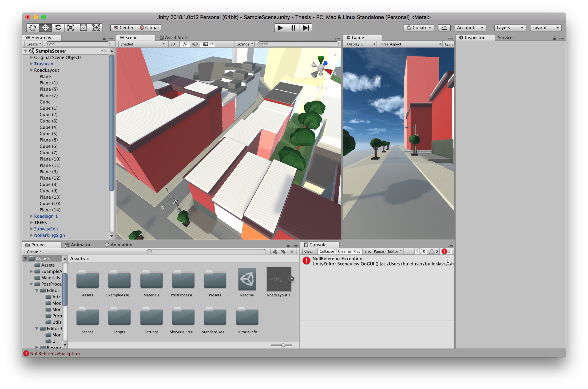
Task: Toggle Clear on Play in Console
Action: pos(349,251)
